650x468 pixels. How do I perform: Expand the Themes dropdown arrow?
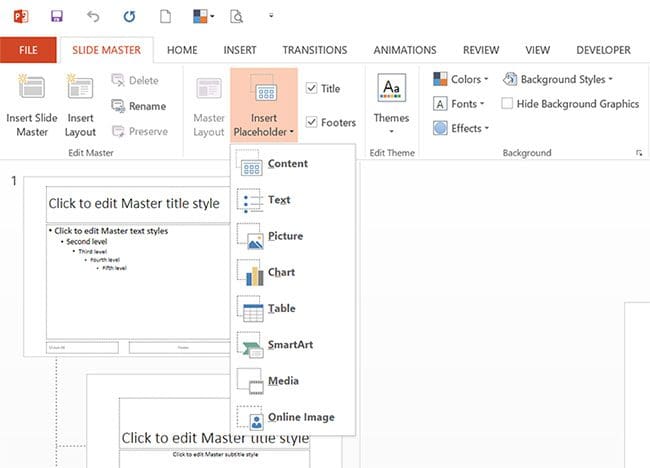[391, 132]
